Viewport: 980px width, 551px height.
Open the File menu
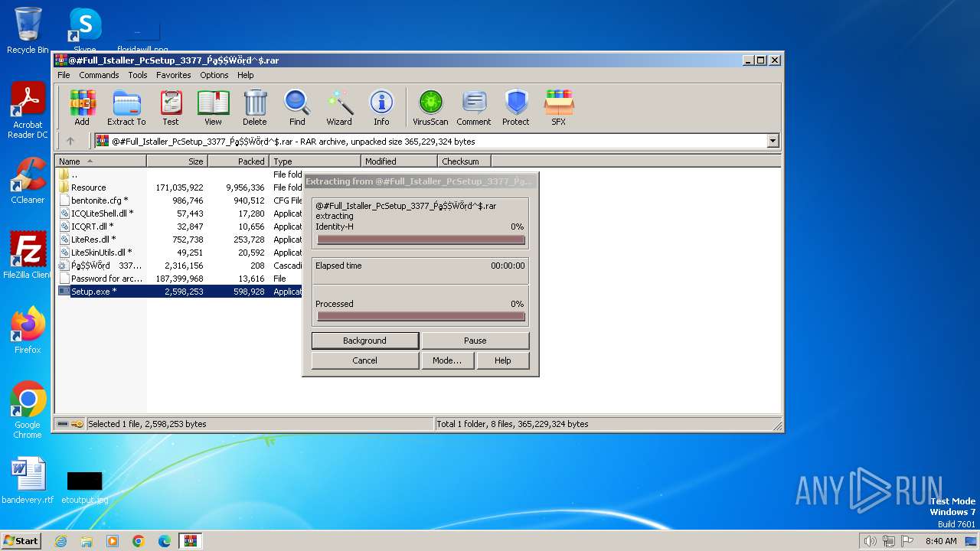pos(64,75)
